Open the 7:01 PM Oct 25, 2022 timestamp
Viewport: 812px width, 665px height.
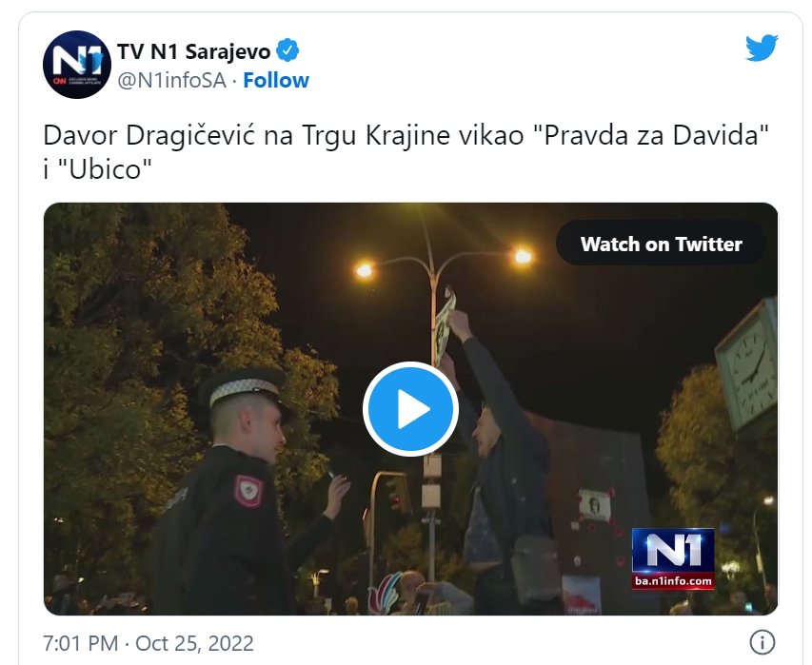(149, 643)
